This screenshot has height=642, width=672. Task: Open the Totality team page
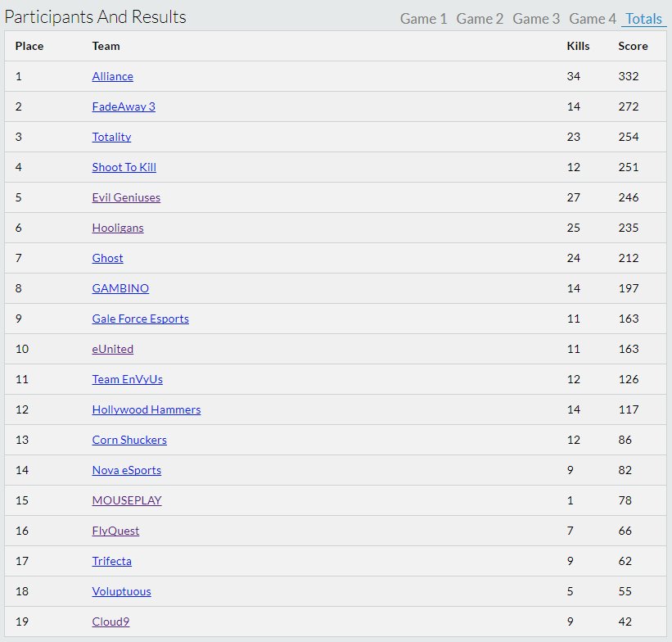coord(111,137)
